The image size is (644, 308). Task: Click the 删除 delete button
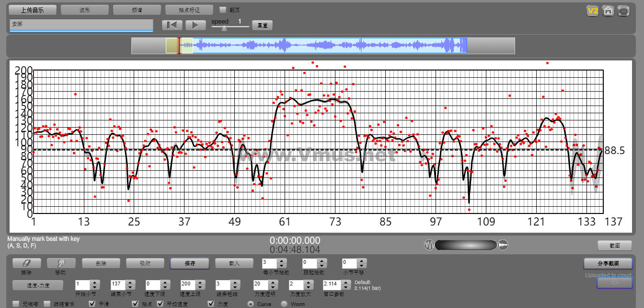tap(101, 263)
